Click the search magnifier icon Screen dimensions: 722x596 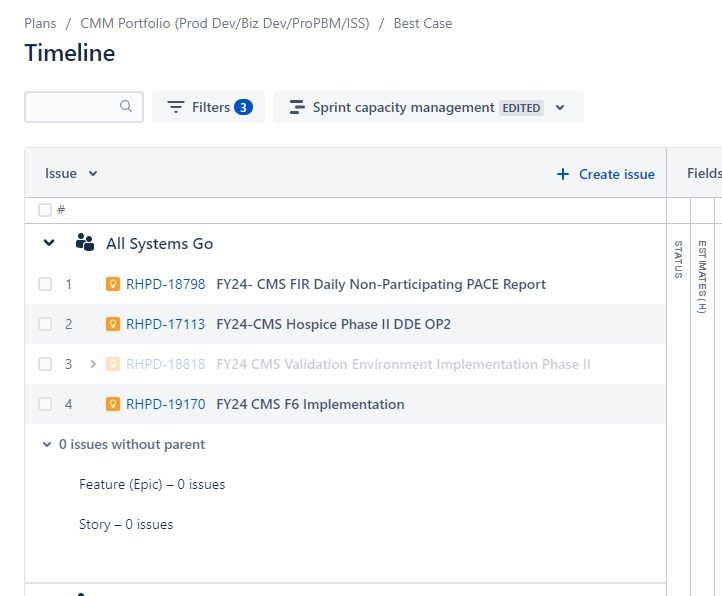tap(126, 106)
